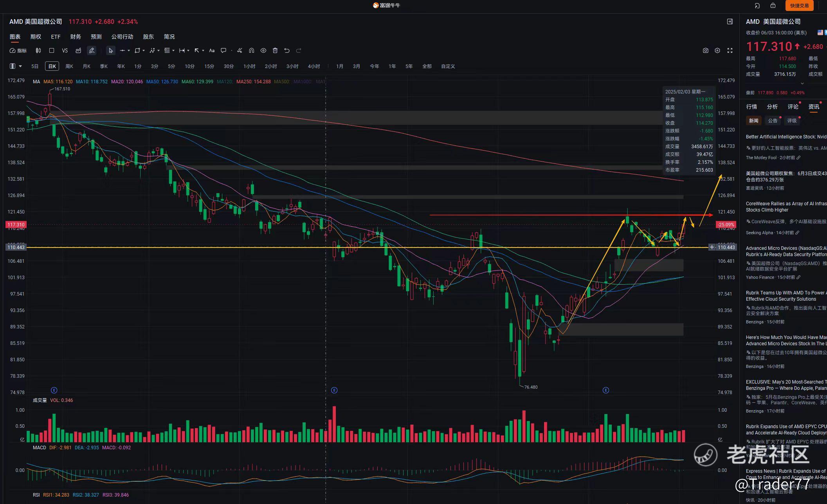
Task: Select the comment bubble annotation tool
Action: tap(223, 50)
